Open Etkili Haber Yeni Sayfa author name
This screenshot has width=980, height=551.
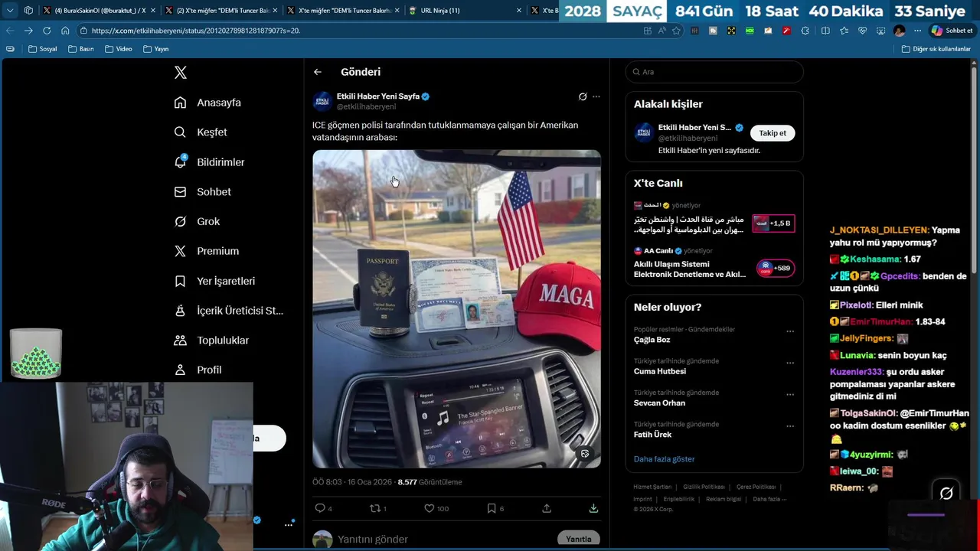point(378,96)
